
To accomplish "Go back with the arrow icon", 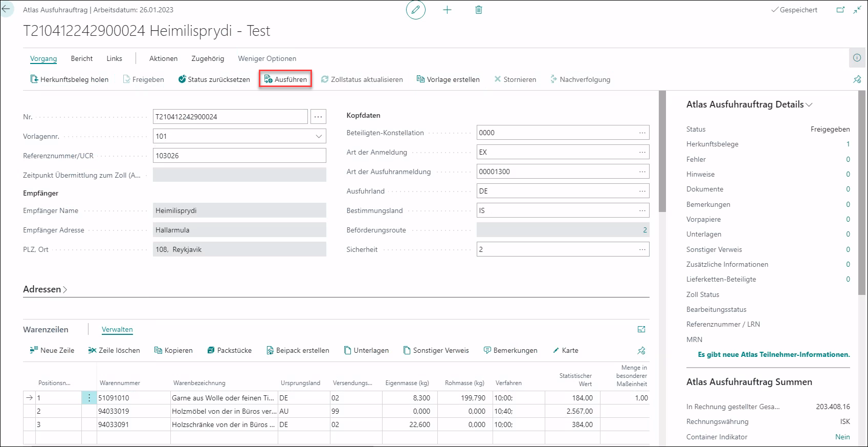I will click(6, 9).
